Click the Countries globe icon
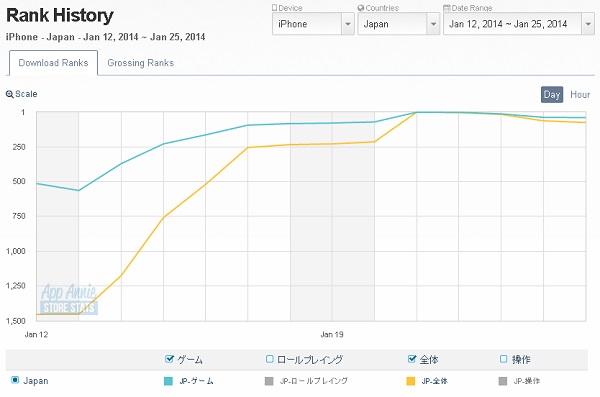Image resolution: width=600 pixels, height=397 pixels. tap(360, 8)
